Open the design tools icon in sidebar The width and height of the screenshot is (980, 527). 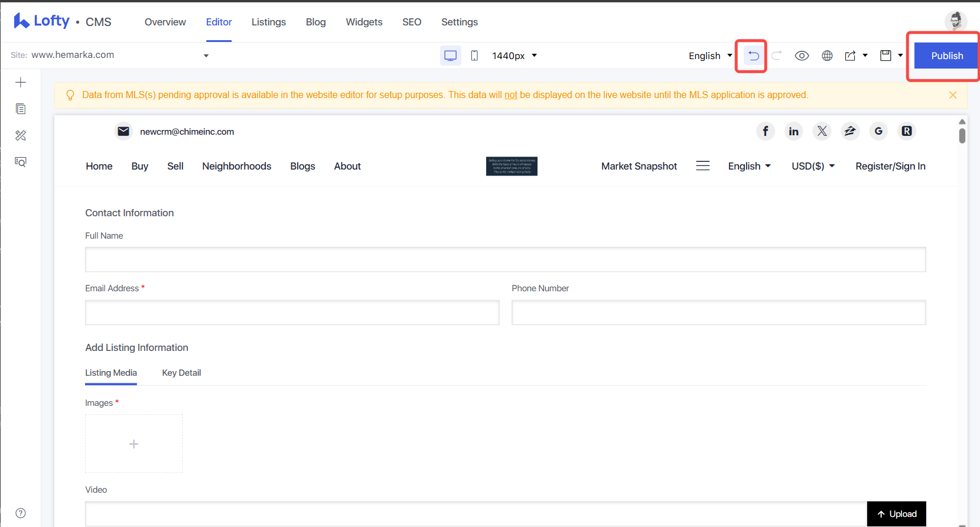coord(21,135)
